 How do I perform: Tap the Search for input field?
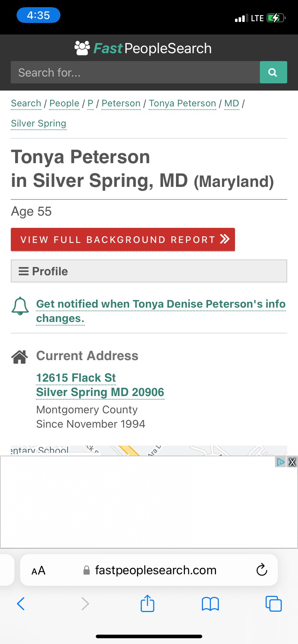[x=135, y=72]
